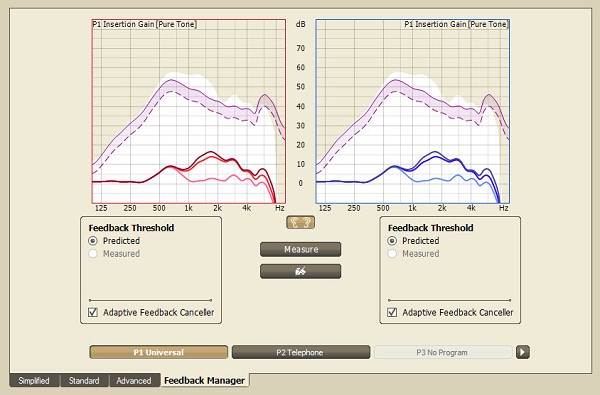Screen dimensions: 600x395
Task: Click left graph's Pure Tone label
Action: (177, 24)
